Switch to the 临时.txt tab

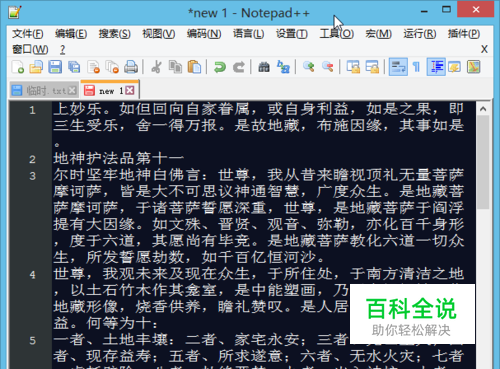[x=43, y=90]
